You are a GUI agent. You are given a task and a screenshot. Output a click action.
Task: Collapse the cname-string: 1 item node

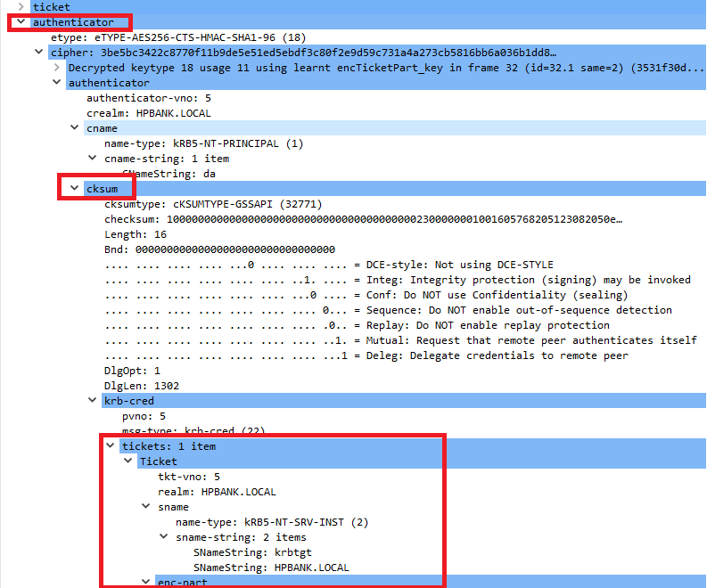click(x=94, y=159)
